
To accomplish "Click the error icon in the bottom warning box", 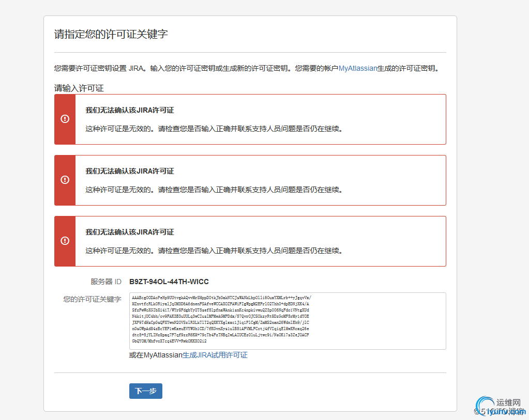I will click(65, 241).
